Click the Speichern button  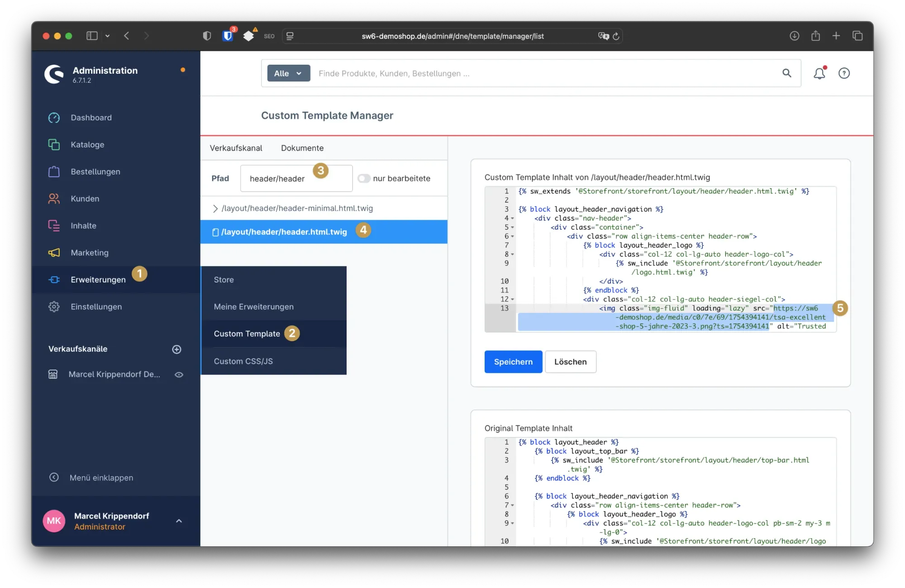pyautogui.click(x=513, y=362)
